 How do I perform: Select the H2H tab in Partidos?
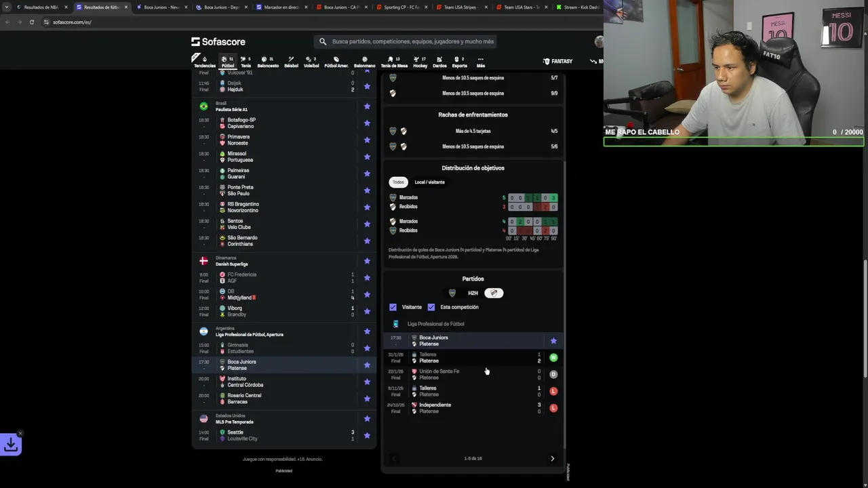pos(473,293)
